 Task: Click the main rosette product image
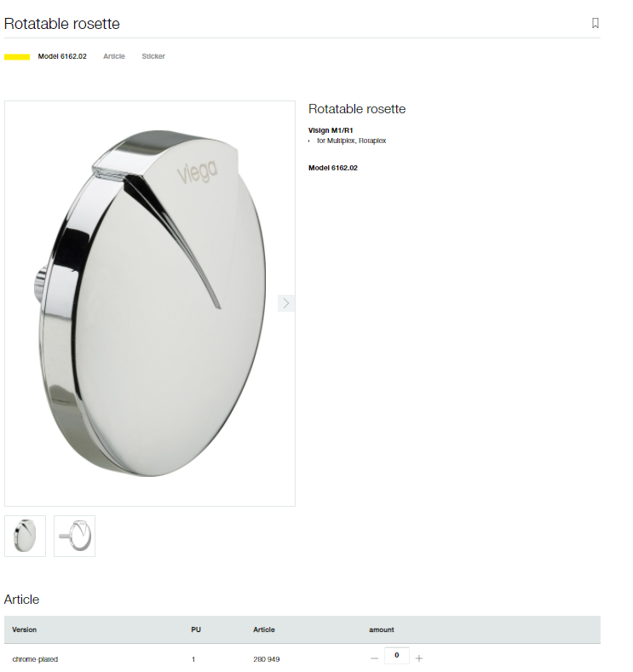click(x=150, y=303)
